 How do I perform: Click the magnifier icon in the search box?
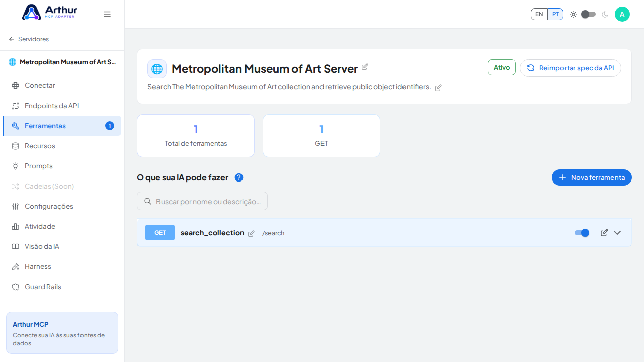tap(148, 201)
